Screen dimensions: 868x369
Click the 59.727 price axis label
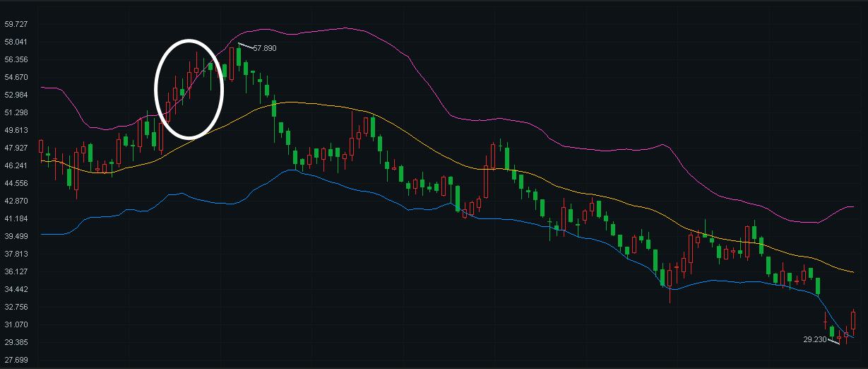point(16,24)
